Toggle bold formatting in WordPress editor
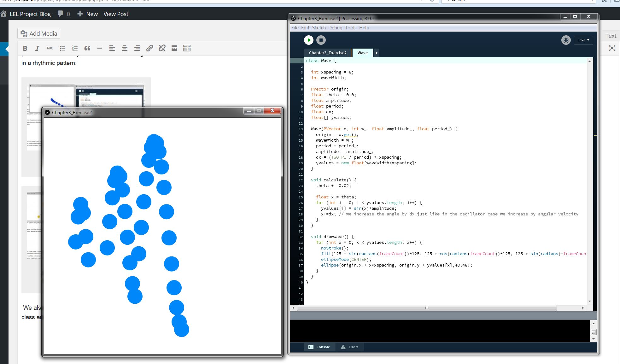 (25, 48)
